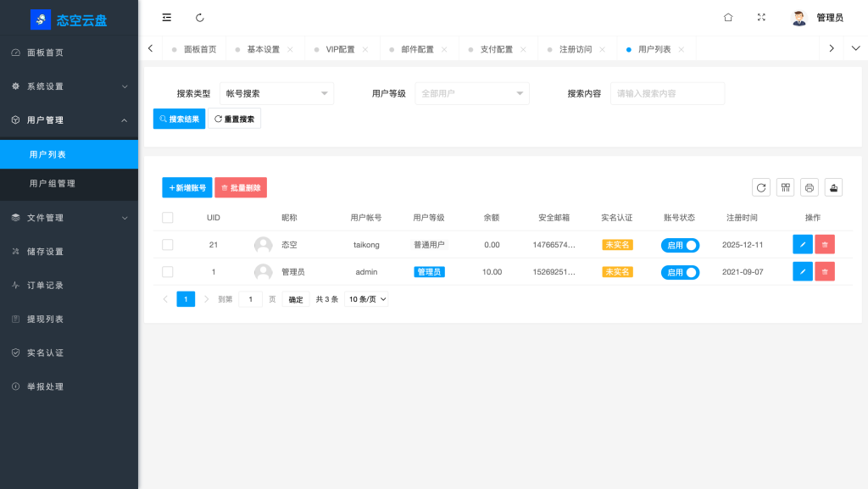868x489 pixels.
Task: Click the export icon above the table
Action: (x=832, y=186)
